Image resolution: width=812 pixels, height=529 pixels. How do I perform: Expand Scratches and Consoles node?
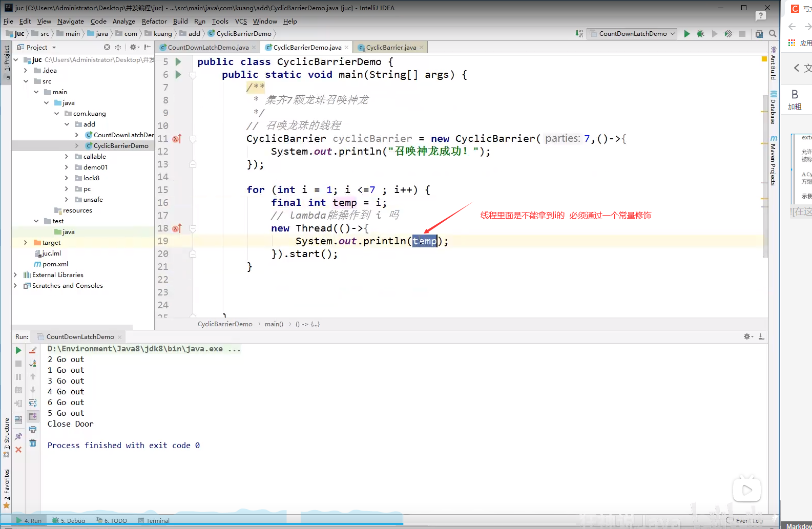pos(15,286)
